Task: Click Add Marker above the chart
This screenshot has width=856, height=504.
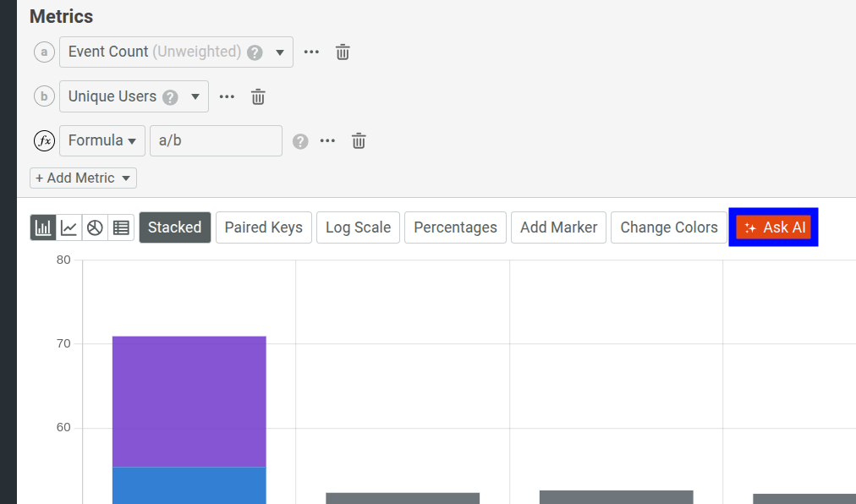Action: (x=558, y=227)
